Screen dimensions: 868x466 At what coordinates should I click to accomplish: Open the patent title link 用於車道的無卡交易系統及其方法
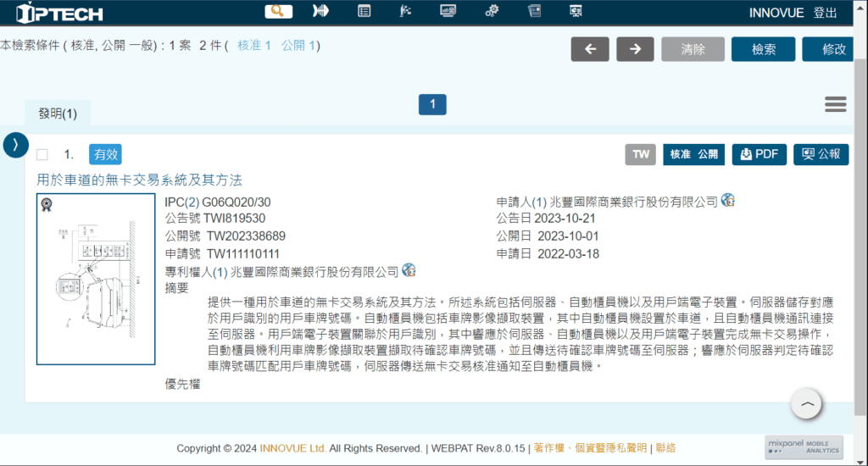[x=140, y=180]
